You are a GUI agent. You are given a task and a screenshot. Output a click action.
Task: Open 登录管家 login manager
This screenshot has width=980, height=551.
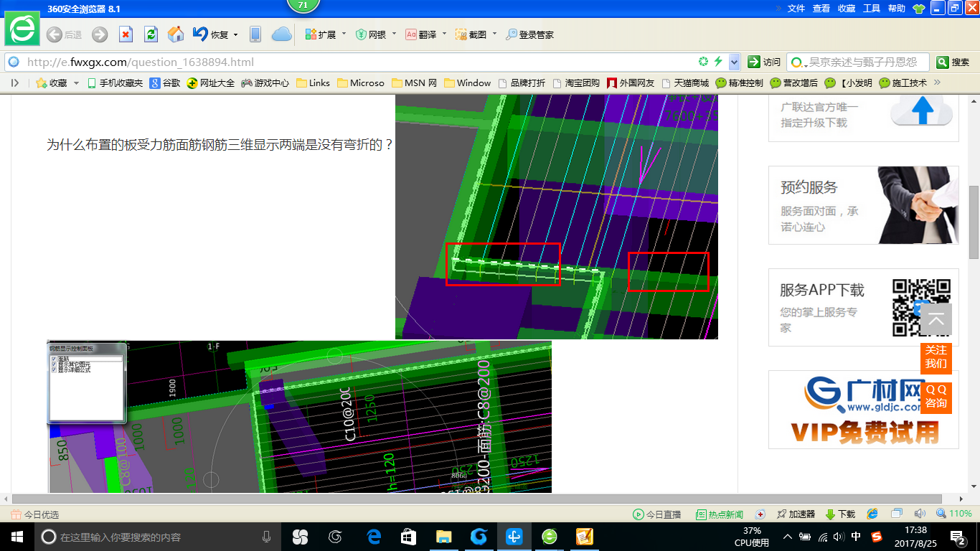pyautogui.click(x=529, y=34)
